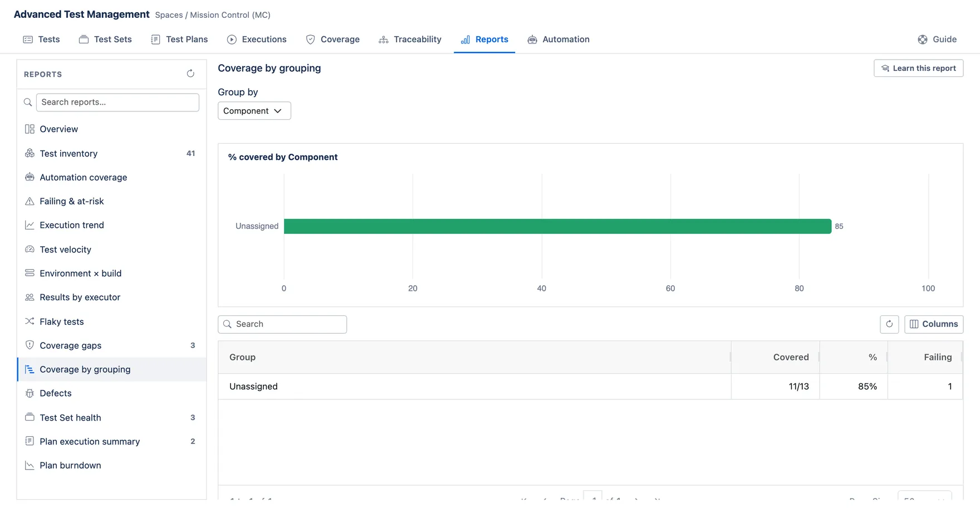Image resolution: width=980 pixels, height=508 pixels.
Task: Open the Columns chooser
Action: (x=934, y=324)
